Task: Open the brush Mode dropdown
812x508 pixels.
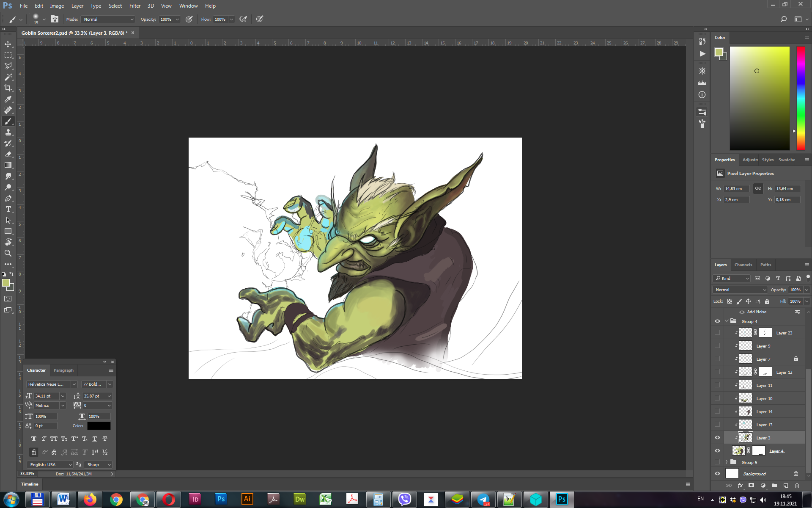Action: coord(108,19)
